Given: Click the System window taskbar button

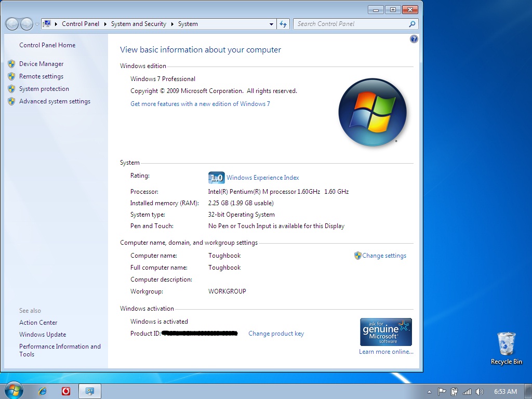Looking at the screenshot, I should 89,391.
